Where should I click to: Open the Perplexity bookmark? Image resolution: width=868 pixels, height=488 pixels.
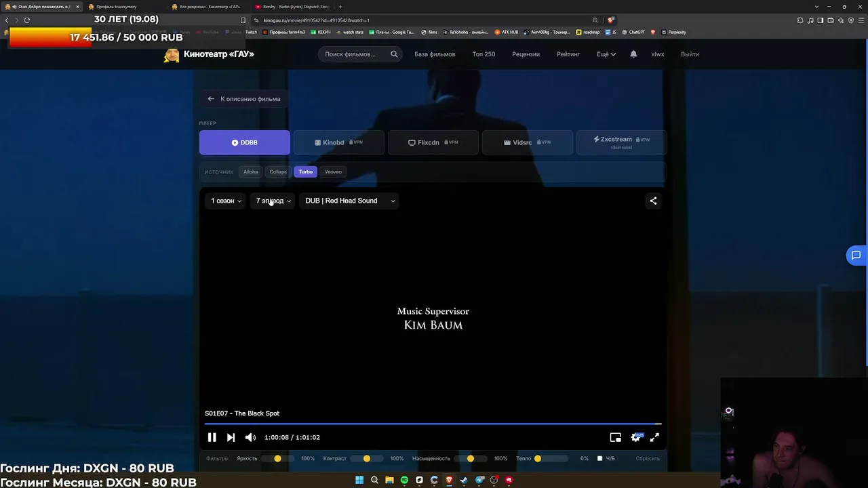(x=673, y=32)
